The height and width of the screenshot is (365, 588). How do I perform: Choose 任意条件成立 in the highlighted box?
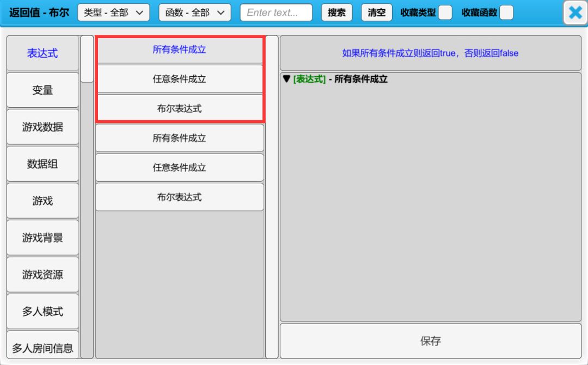click(179, 79)
